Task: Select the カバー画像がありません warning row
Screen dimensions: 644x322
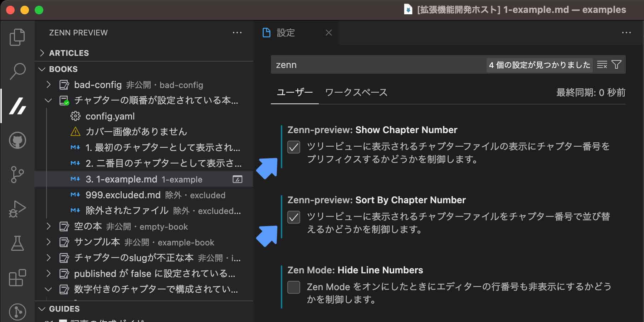Action: (144, 132)
